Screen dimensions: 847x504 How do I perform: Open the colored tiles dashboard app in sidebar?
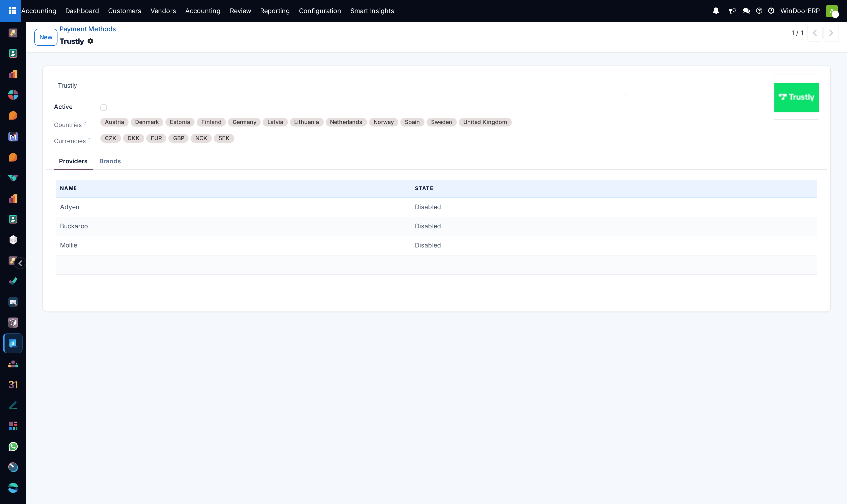13,426
